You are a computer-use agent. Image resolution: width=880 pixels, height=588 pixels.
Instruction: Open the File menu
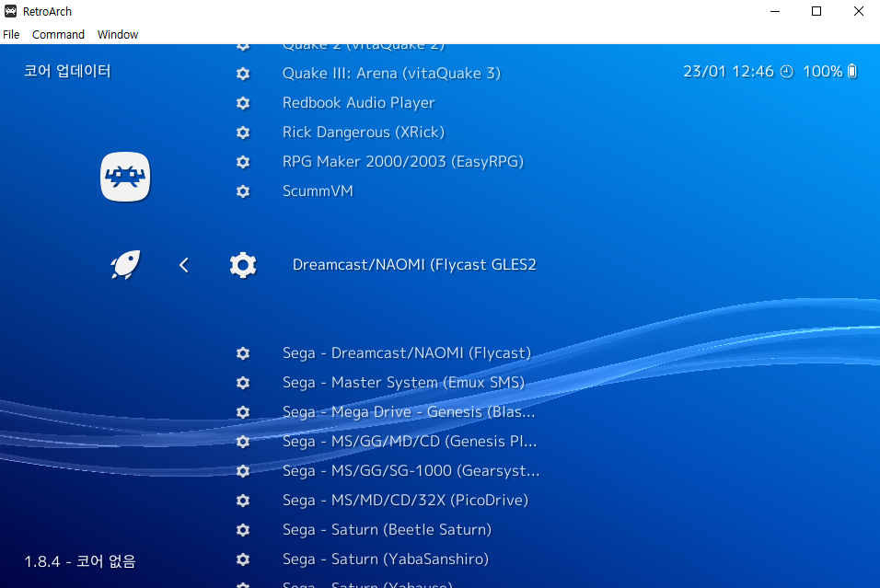pyautogui.click(x=11, y=34)
